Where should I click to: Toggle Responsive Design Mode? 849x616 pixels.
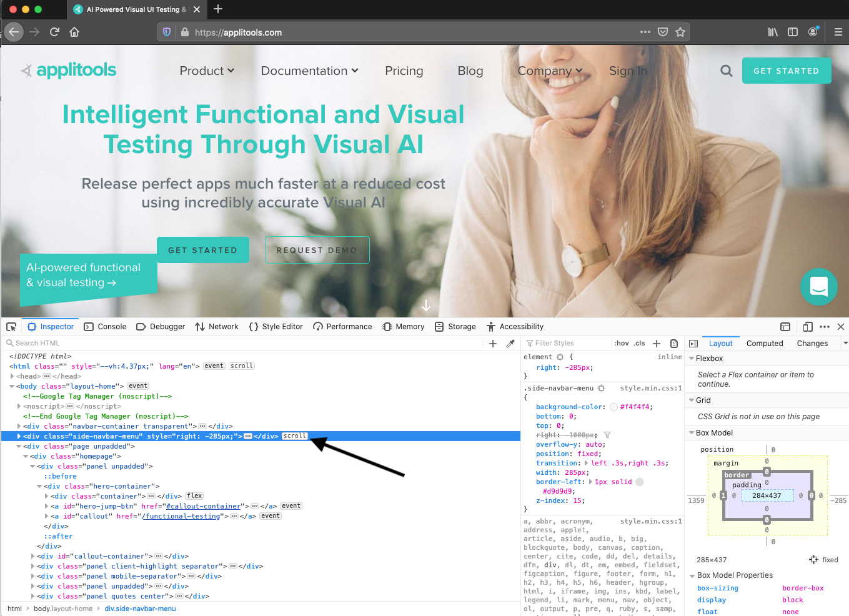coord(808,327)
